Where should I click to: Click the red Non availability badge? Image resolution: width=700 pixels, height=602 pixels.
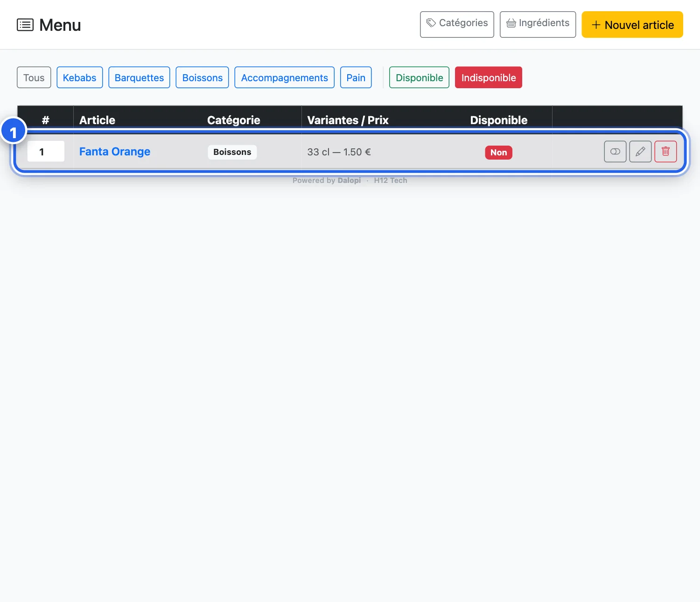pos(499,153)
